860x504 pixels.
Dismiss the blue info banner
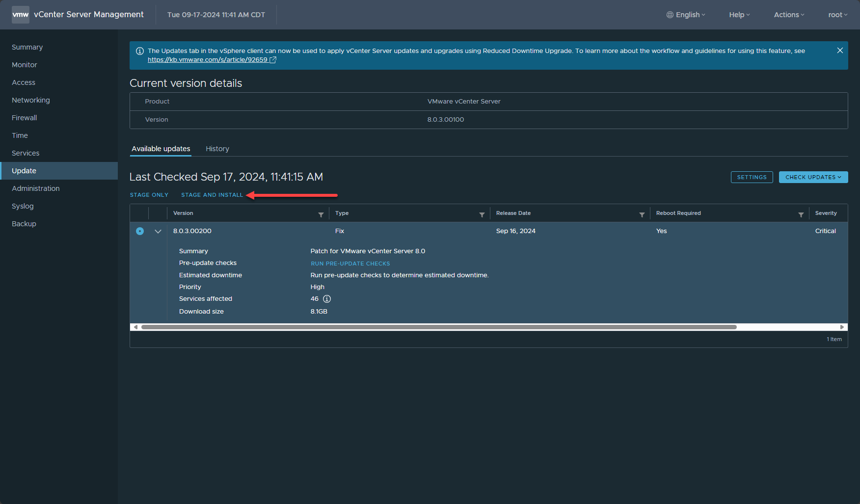(840, 51)
